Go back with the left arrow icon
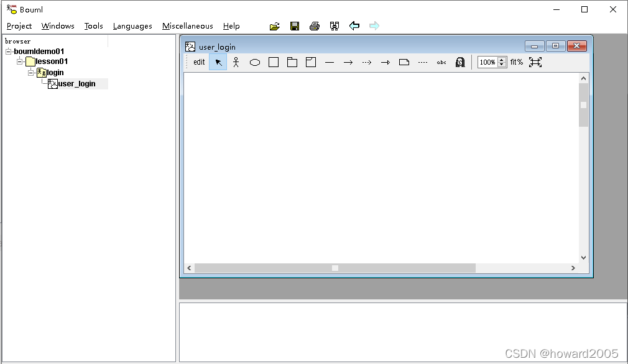Viewport: 628px width, 364px height. pos(354,26)
